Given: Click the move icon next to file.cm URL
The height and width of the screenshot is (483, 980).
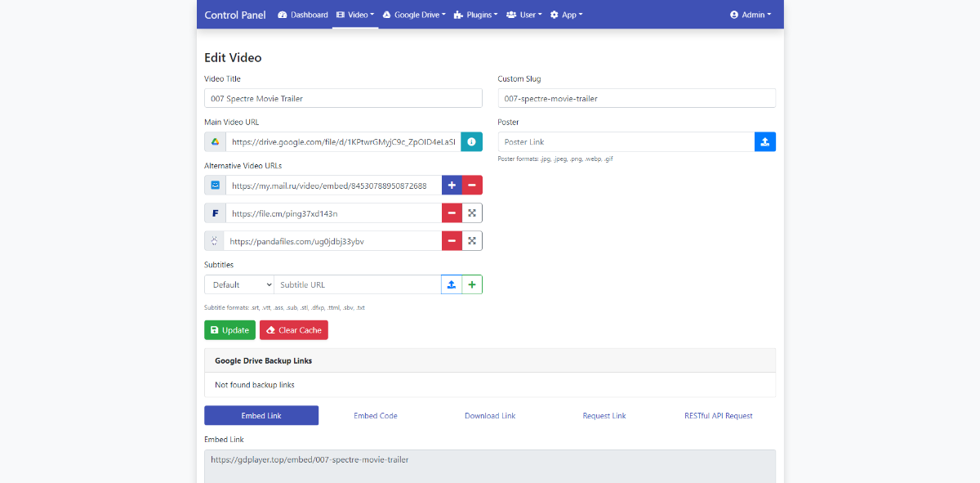Looking at the screenshot, I should [472, 213].
